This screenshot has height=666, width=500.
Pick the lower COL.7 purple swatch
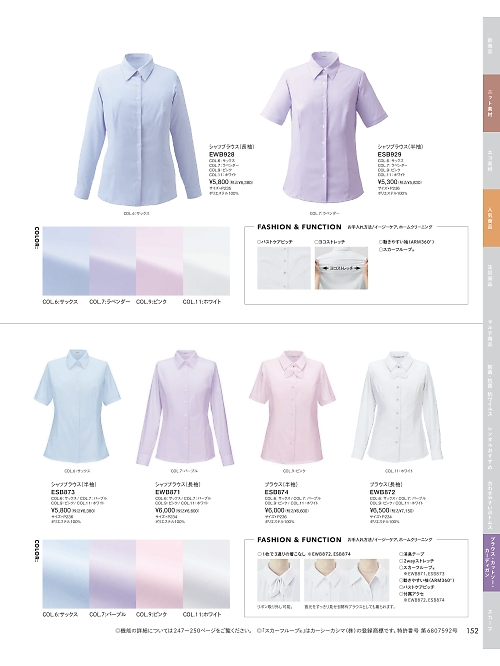coord(113,574)
